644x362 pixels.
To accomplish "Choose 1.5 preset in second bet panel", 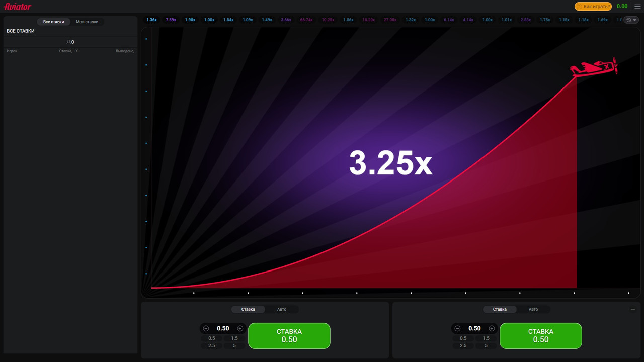I will (486, 338).
